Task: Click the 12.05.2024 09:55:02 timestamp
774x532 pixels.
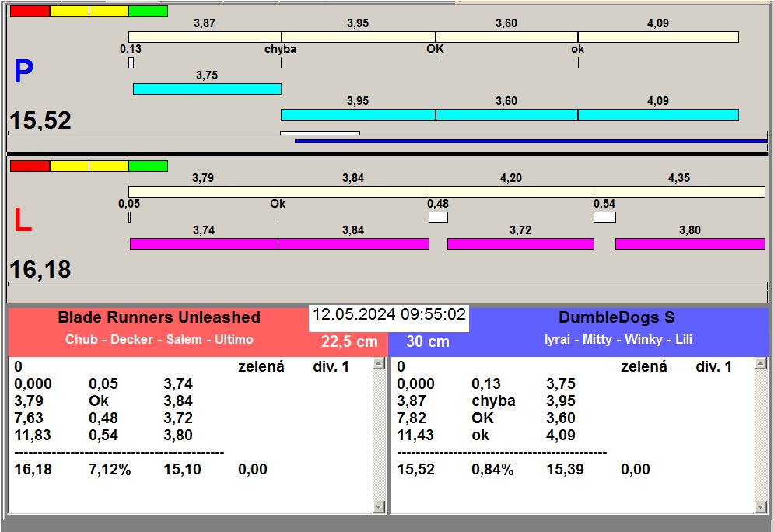Action: point(389,314)
